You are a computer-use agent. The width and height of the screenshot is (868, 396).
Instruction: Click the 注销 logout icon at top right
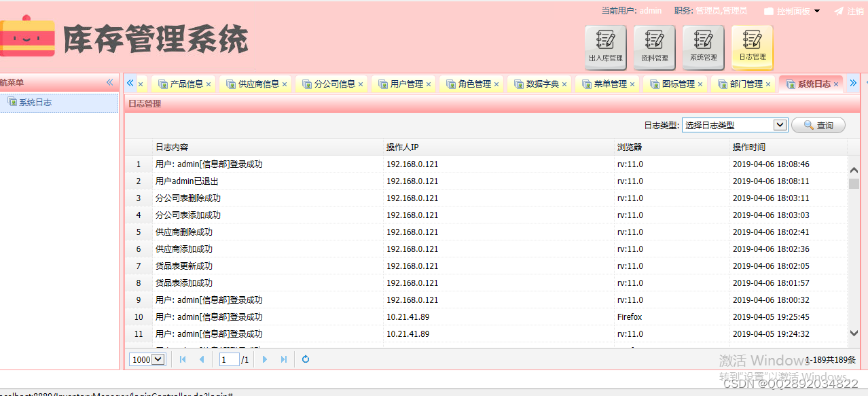[x=837, y=10]
